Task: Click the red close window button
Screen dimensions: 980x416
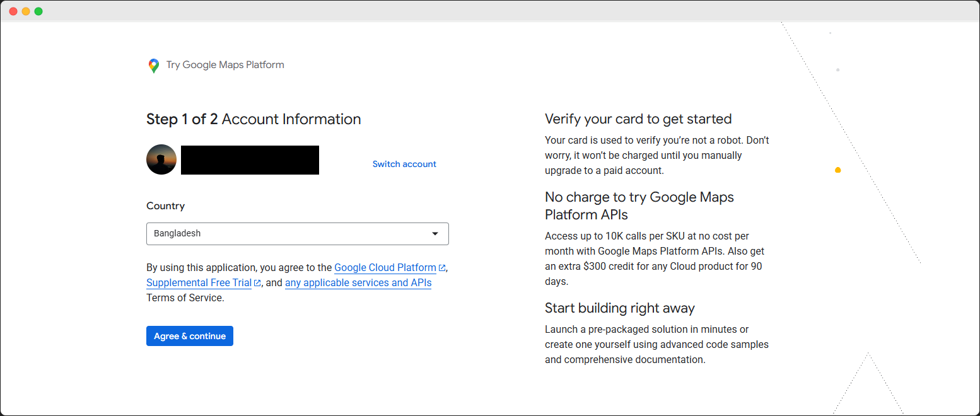Action: [x=13, y=11]
